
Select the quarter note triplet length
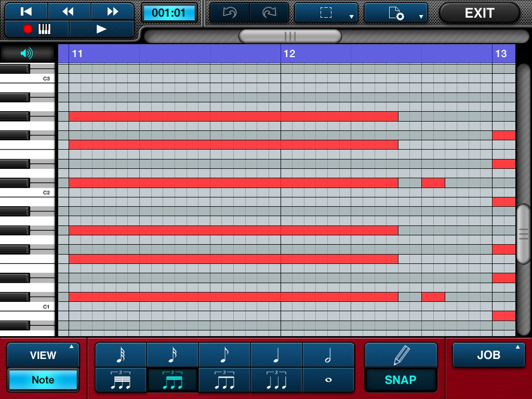pyautogui.click(x=276, y=380)
